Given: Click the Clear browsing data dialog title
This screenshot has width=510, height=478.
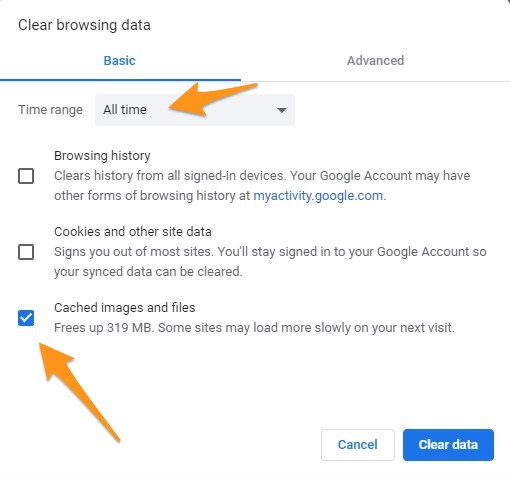Looking at the screenshot, I should coord(84,25).
